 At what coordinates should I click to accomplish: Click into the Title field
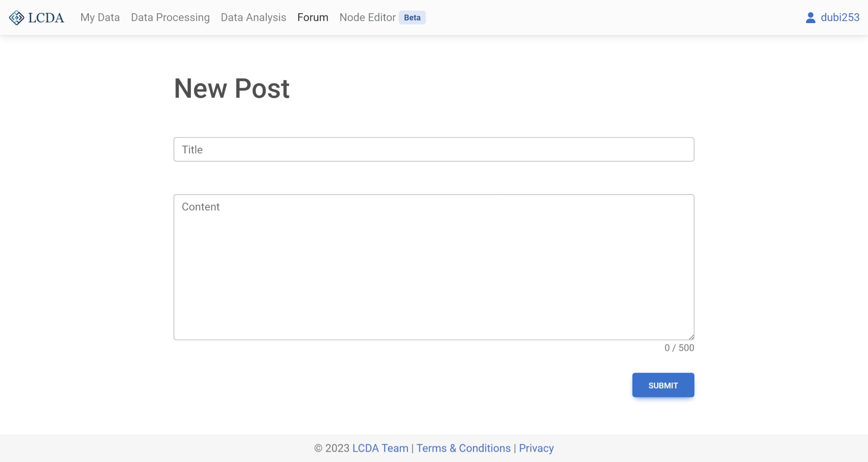(x=434, y=149)
